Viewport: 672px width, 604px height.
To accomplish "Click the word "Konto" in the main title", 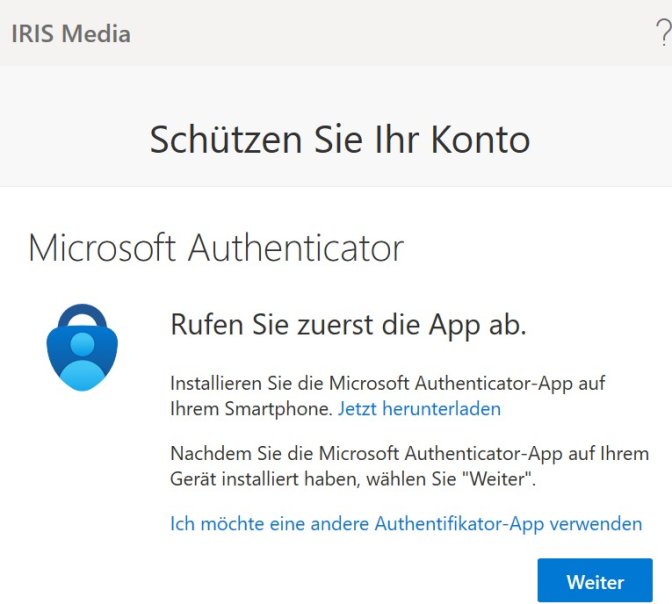I will [480, 140].
